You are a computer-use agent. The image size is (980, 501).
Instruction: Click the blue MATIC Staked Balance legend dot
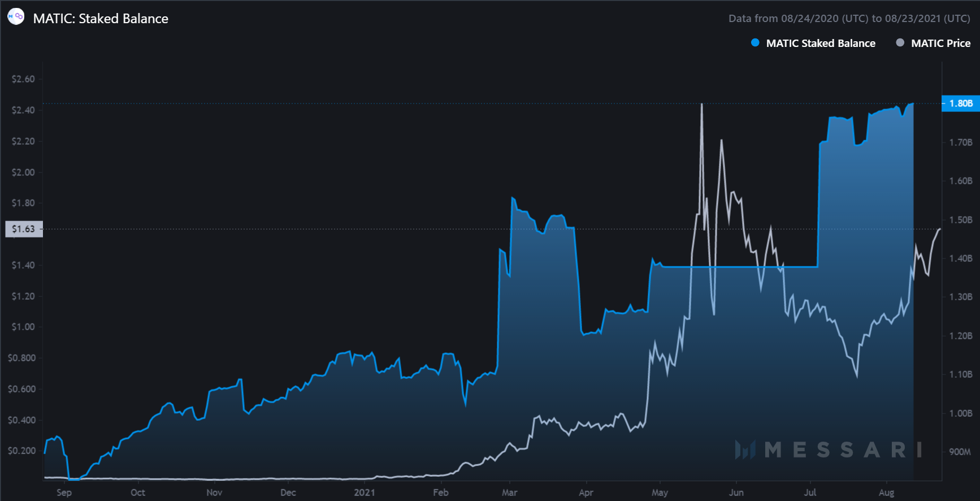click(755, 42)
